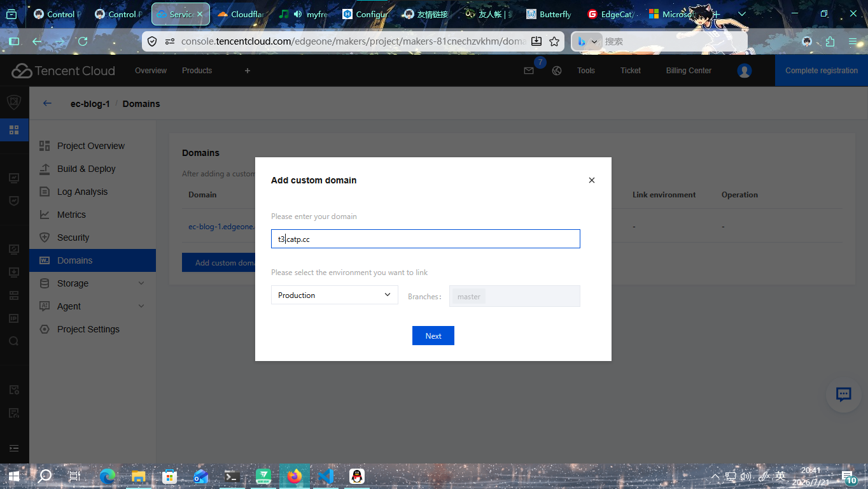This screenshot has height=489, width=868.
Task: Click the globe language icon
Action: pos(557,71)
